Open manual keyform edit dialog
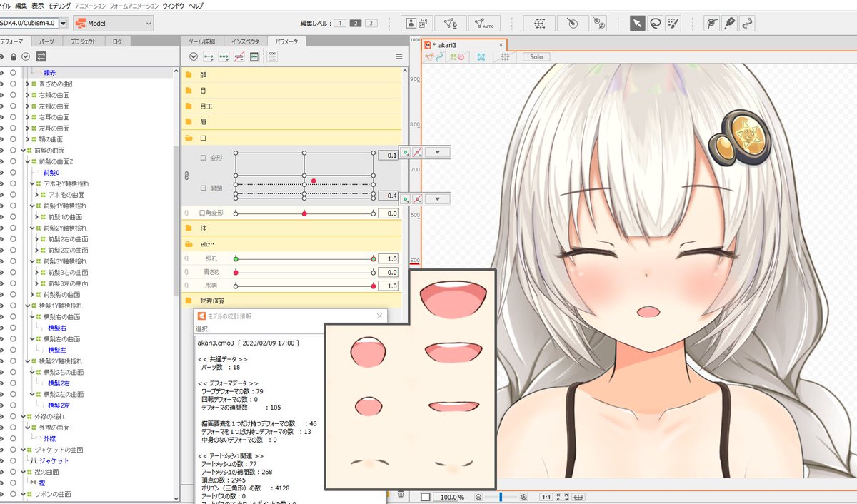Image resolution: width=857 pixels, height=504 pixels. pyautogui.click(x=254, y=56)
